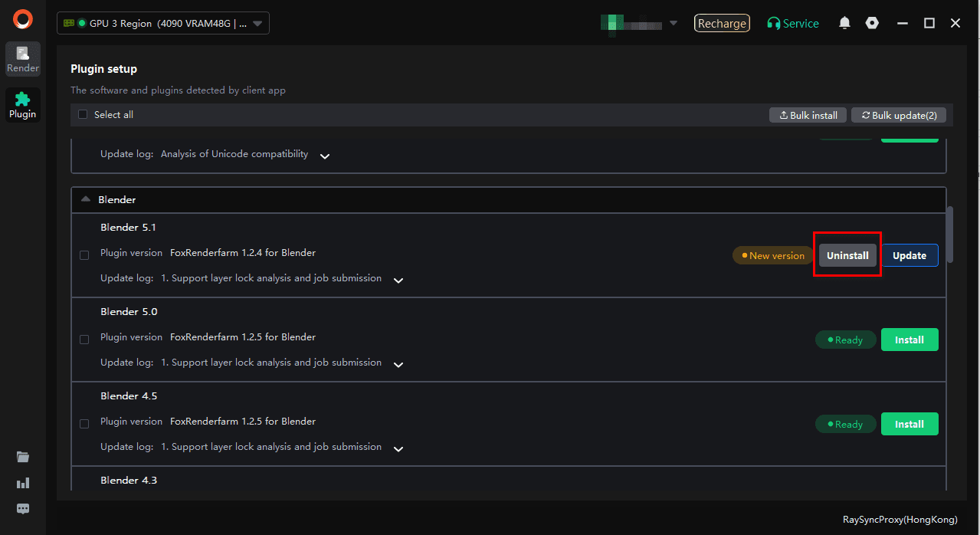Image resolution: width=980 pixels, height=535 pixels.
Task: Select all plugins checkbox
Action: pyautogui.click(x=83, y=115)
